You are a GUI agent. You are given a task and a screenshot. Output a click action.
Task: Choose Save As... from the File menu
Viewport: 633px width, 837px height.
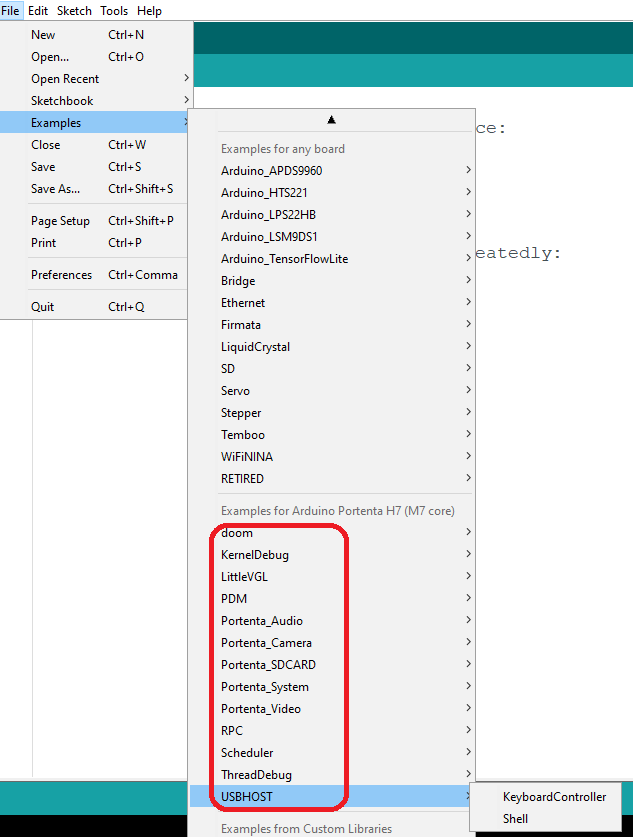[94, 188]
